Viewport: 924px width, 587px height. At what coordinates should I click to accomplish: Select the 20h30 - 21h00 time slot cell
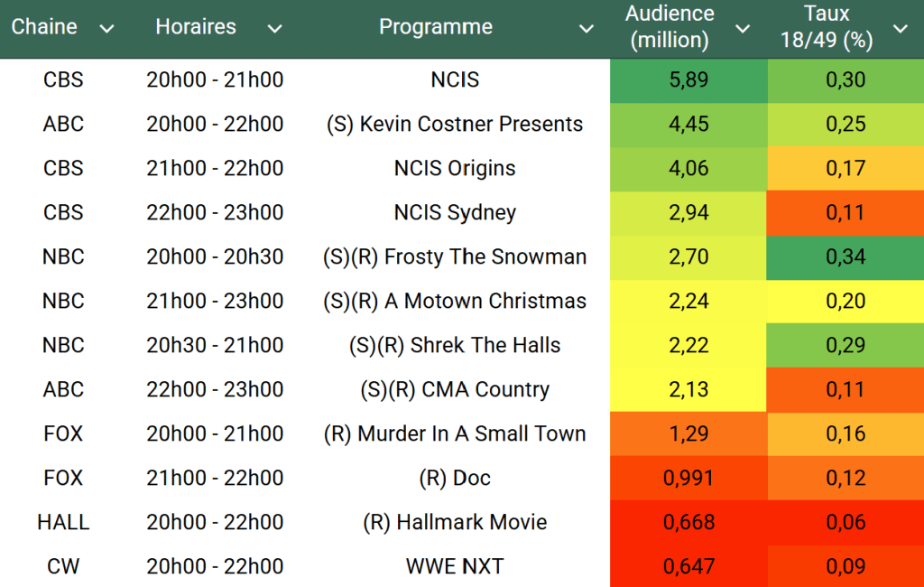(215, 345)
